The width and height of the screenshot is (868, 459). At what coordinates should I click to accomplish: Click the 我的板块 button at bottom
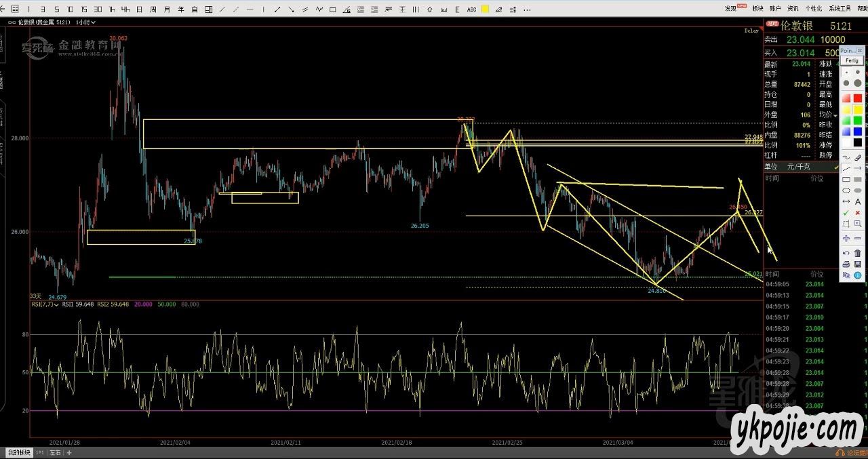click(x=18, y=452)
